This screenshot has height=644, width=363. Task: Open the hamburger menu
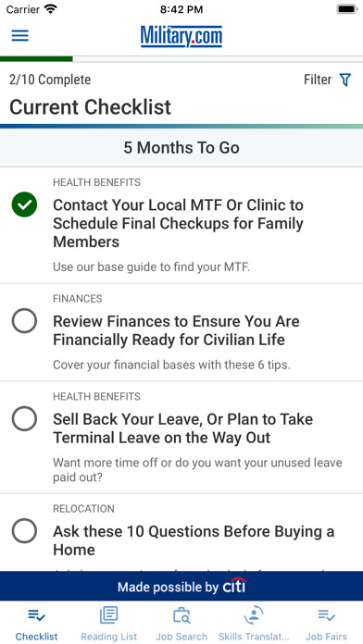[x=19, y=36]
